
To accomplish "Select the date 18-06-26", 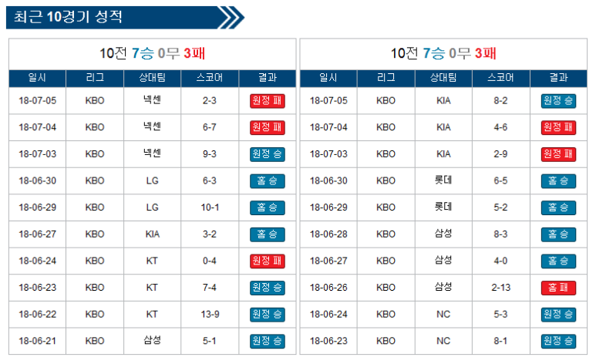I will 328,288.
